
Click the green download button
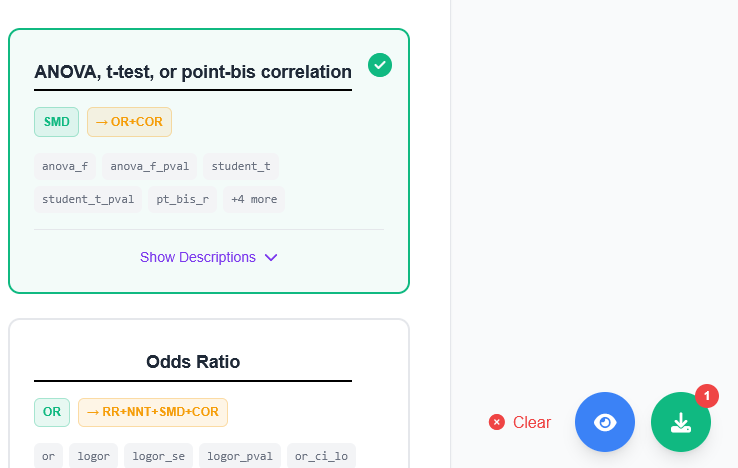(681, 422)
